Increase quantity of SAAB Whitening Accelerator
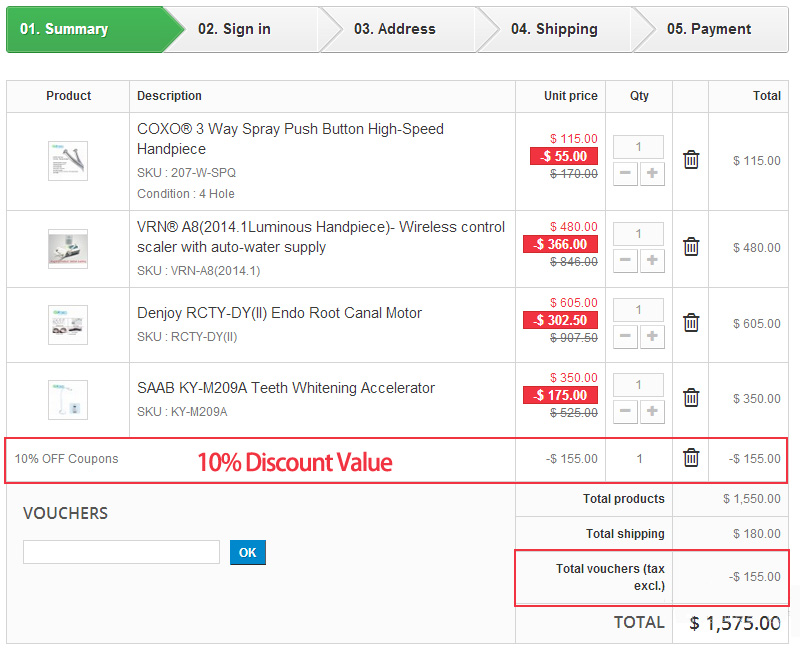The width and height of the screenshot is (800, 648). click(652, 411)
